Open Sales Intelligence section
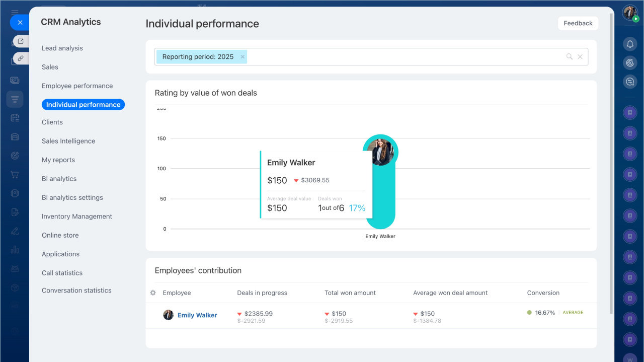 coord(68,141)
